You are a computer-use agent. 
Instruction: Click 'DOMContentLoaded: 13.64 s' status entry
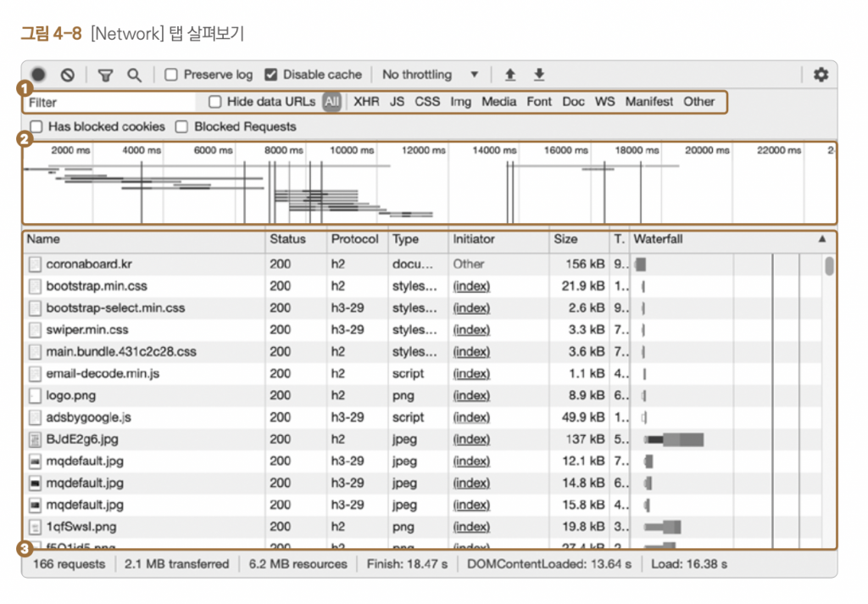click(x=548, y=564)
